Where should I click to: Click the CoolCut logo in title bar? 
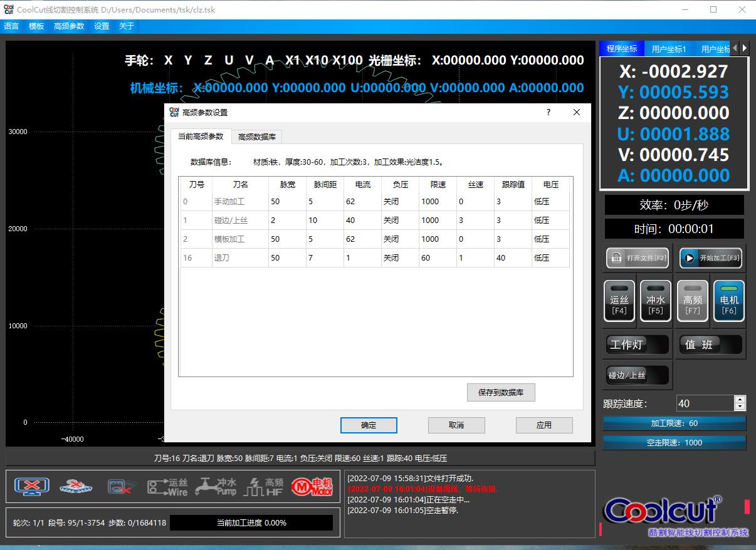click(8, 9)
